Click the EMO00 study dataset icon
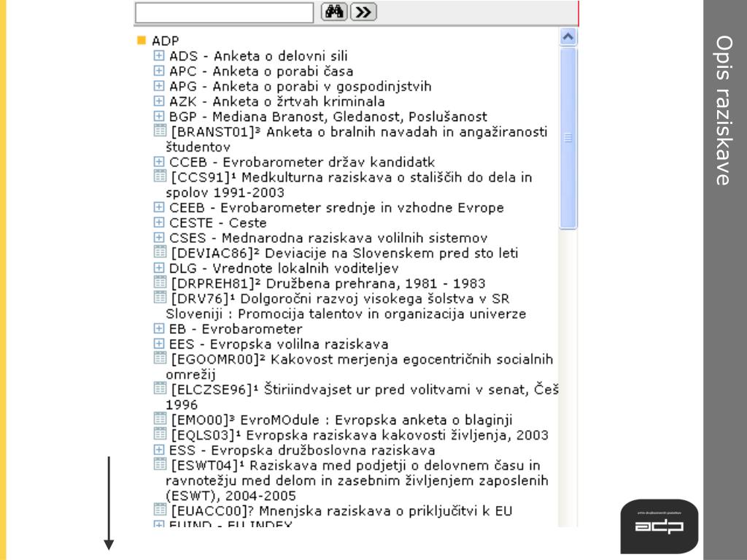This screenshot has width=747, height=560. (x=160, y=419)
